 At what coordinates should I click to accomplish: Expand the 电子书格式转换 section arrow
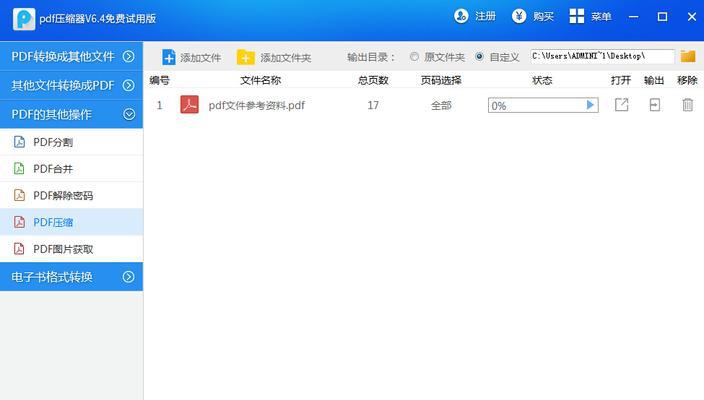[x=128, y=277]
